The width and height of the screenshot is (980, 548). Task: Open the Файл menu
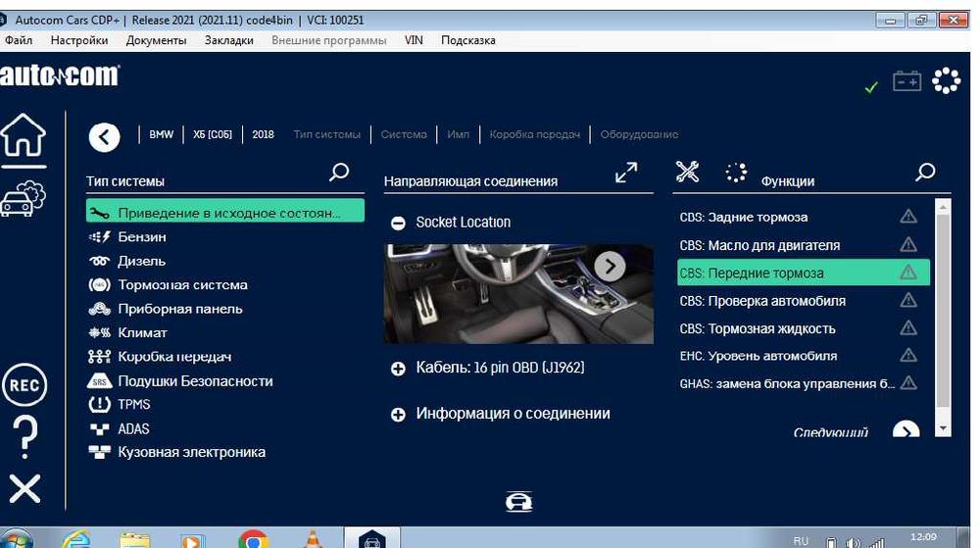19,40
